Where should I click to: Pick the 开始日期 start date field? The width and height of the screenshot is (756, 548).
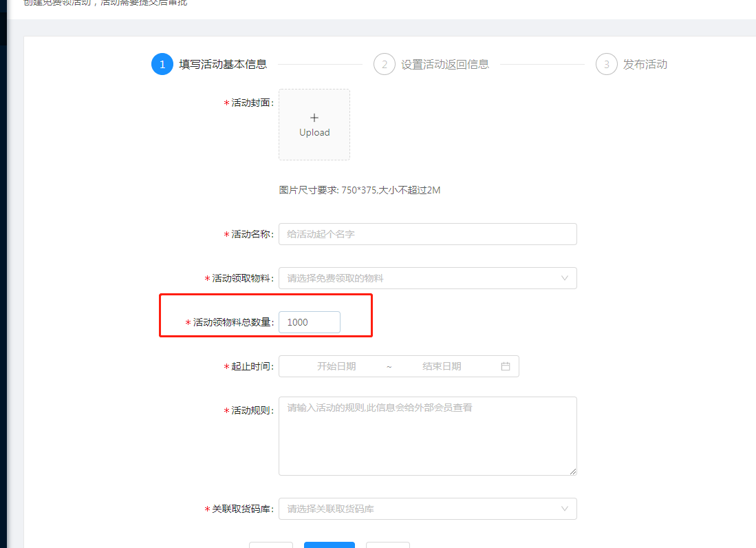click(x=336, y=366)
